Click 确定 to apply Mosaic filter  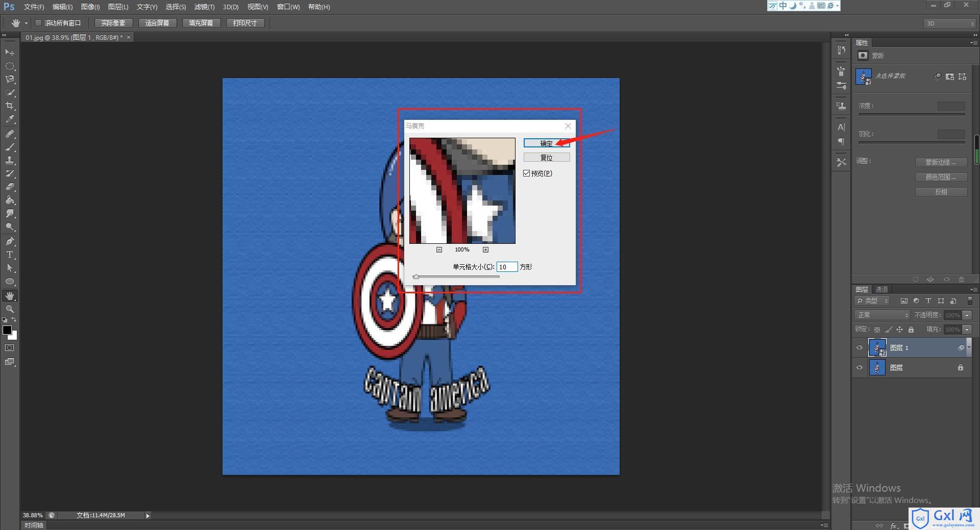click(x=547, y=143)
